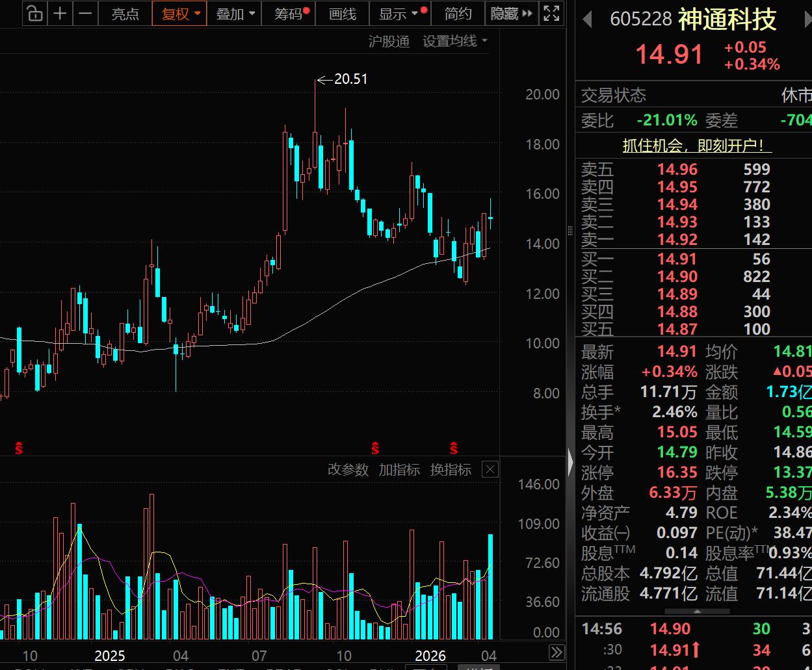Click the 神通科技 stock name
This screenshot has width=812, height=670.
[727, 19]
